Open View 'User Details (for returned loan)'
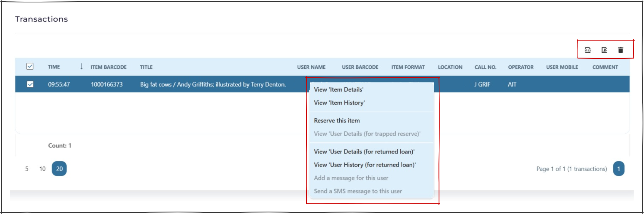This screenshot has width=644, height=214. click(364, 152)
